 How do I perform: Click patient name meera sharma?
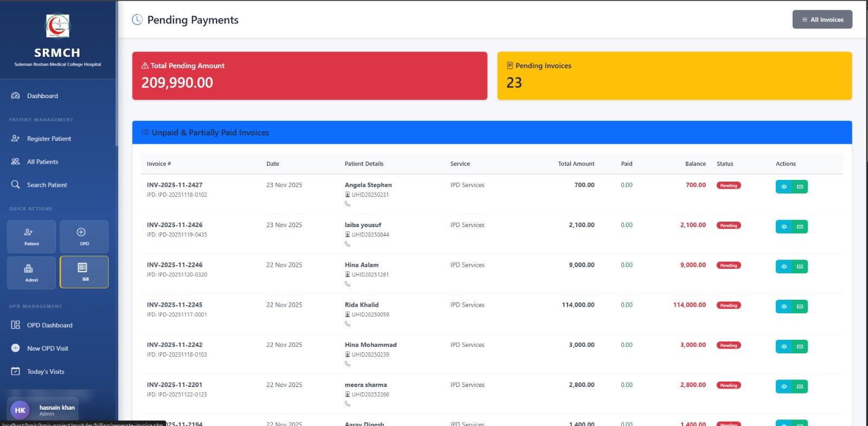(366, 385)
